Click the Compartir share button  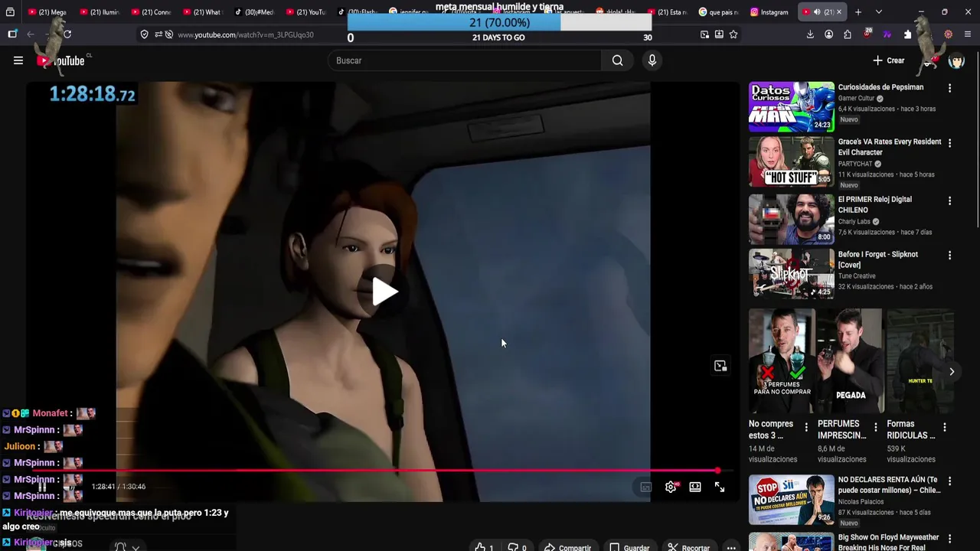tap(567, 548)
